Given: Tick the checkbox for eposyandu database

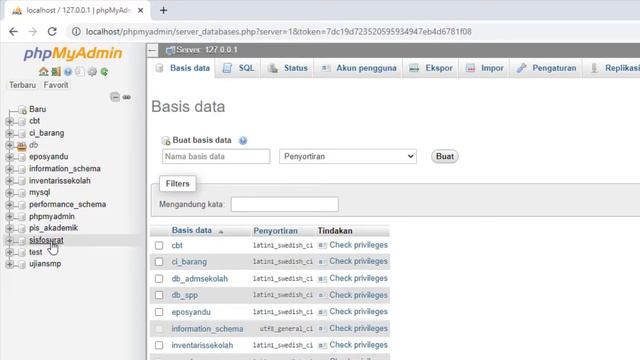Looking at the screenshot, I should 159,312.
